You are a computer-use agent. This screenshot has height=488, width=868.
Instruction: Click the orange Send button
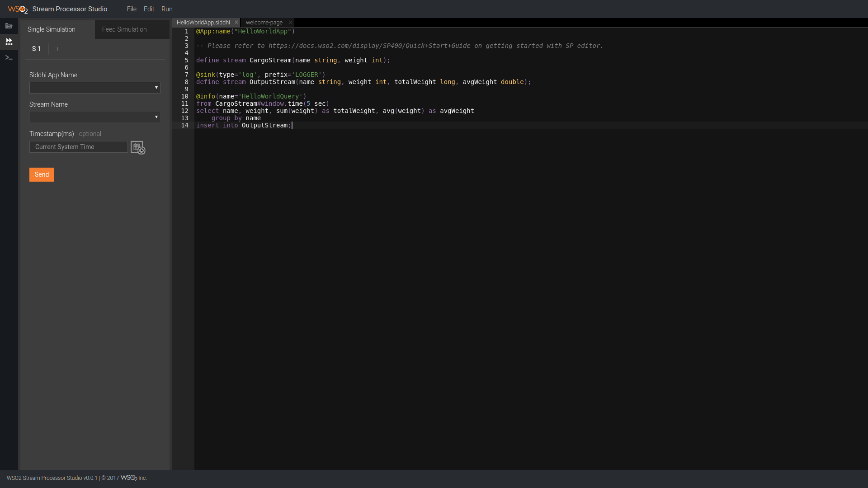coord(42,175)
